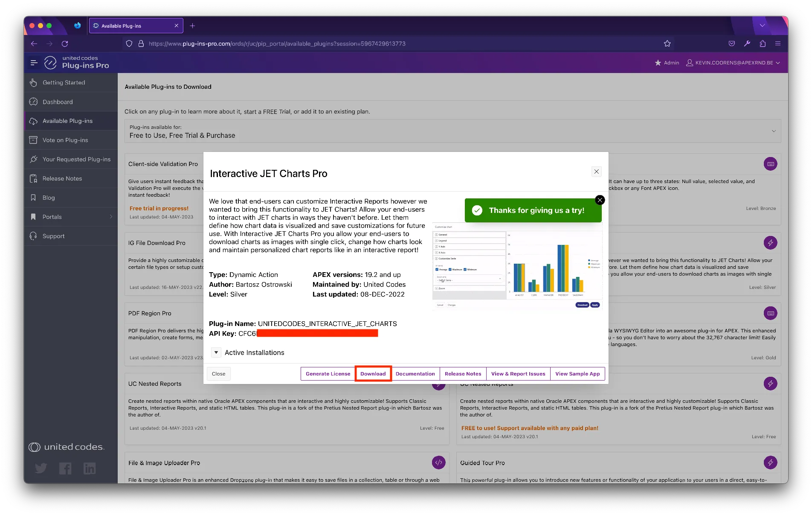
Task: Open the File & Image Uploader Pro card title
Action: (x=164, y=463)
